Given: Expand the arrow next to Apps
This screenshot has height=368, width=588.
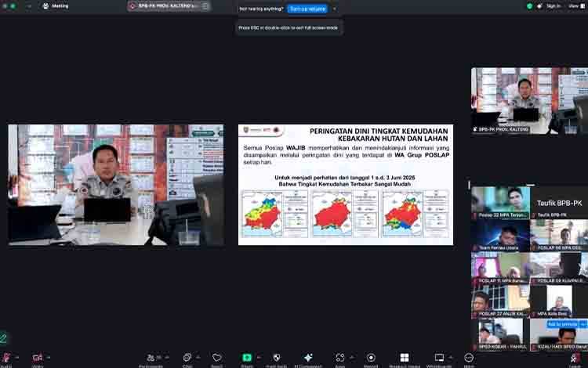Looking at the screenshot, I should coord(352,358).
